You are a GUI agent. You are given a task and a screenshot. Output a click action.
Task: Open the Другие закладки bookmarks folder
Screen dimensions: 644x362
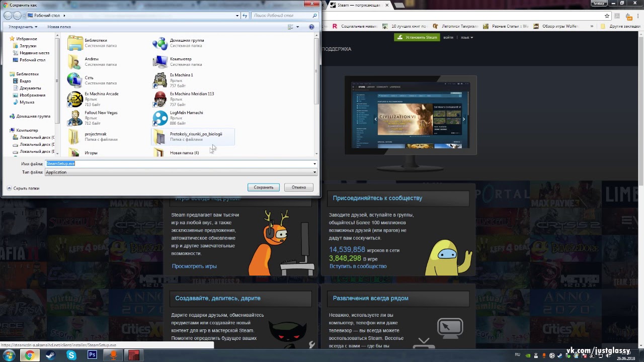pos(621,26)
